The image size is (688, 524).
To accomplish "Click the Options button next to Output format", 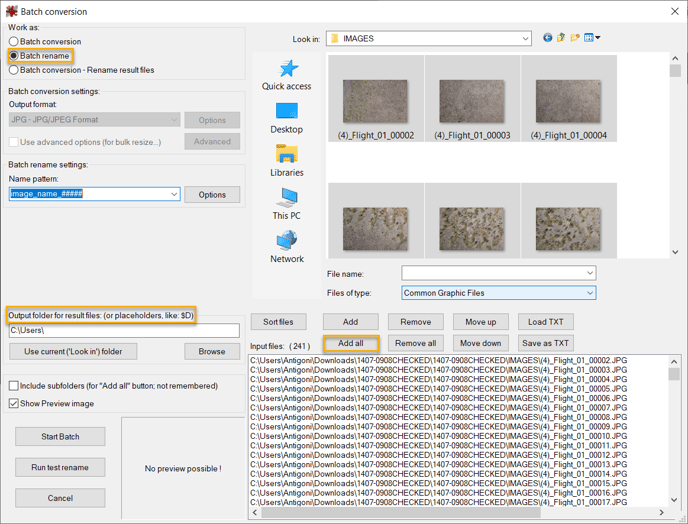I will tap(212, 120).
